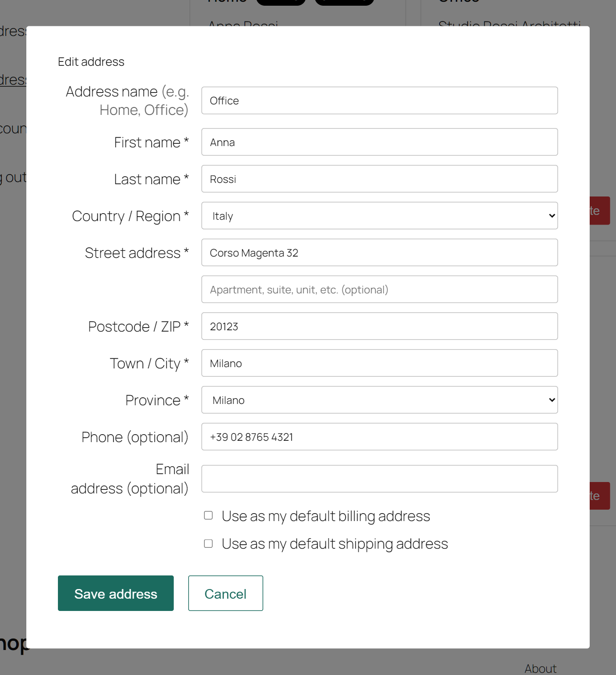The height and width of the screenshot is (675, 616).
Task: Click the Country / Region label
Action: coord(130,216)
